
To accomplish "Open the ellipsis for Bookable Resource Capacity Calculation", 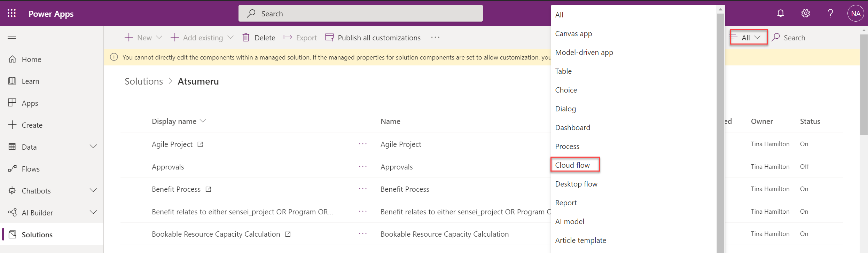I will pyautogui.click(x=363, y=234).
